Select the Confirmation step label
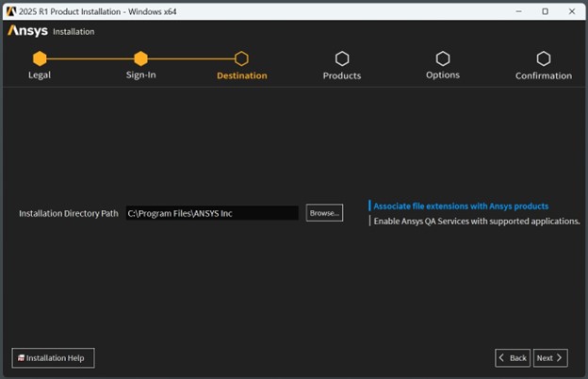The image size is (588, 379). [x=544, y=75]
